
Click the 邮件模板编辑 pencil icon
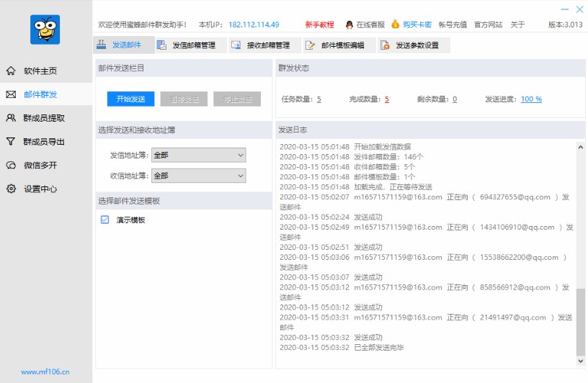(x=310, y=45)
